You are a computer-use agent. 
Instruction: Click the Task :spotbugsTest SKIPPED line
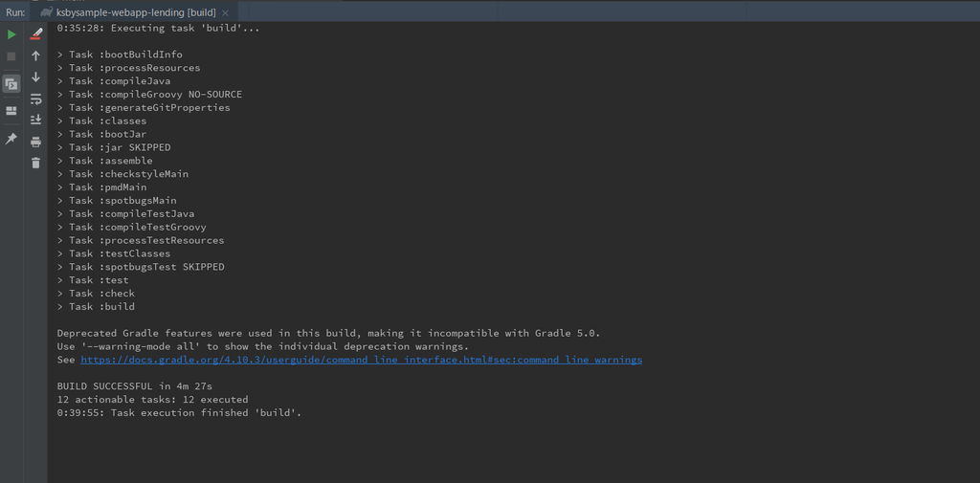pyautogui.click(x=141, y=267)
